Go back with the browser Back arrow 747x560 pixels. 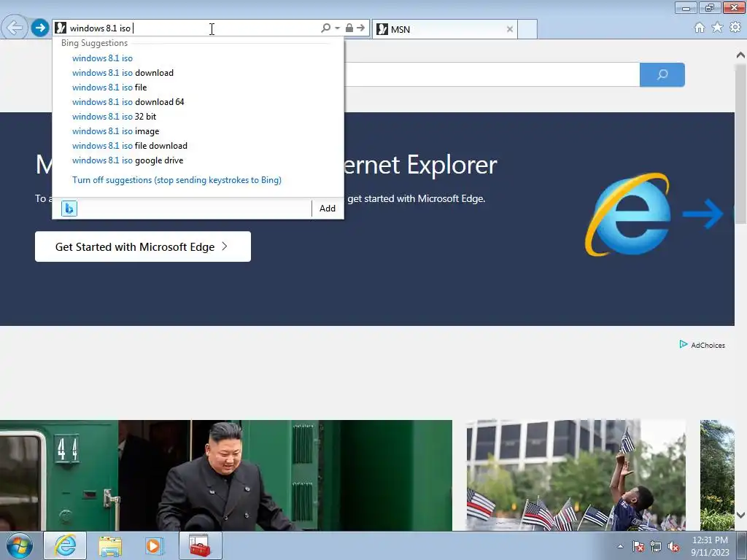(x=15, y=28)
